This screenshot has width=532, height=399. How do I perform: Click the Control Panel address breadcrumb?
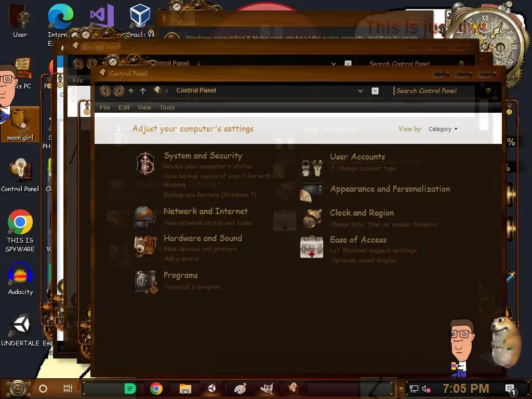point(196,90)
